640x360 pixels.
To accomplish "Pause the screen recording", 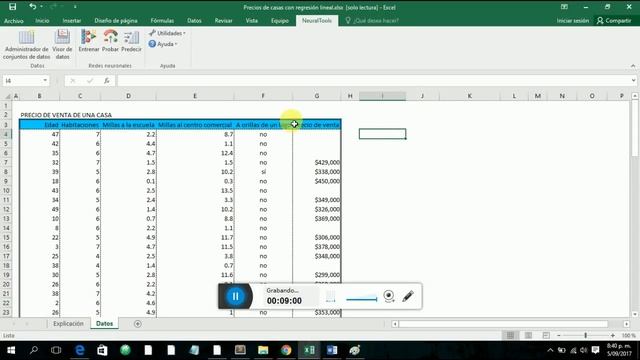I will (236, 296).
